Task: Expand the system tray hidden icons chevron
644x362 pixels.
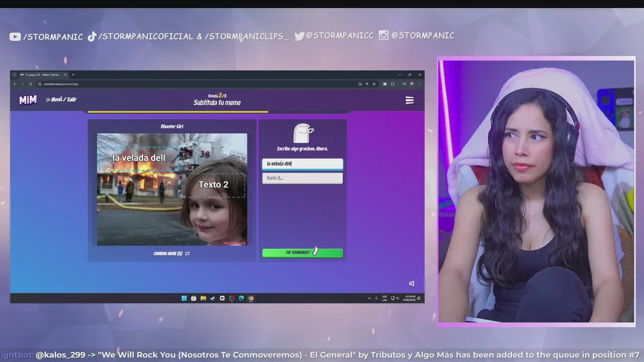Action: tap(370, 298)
